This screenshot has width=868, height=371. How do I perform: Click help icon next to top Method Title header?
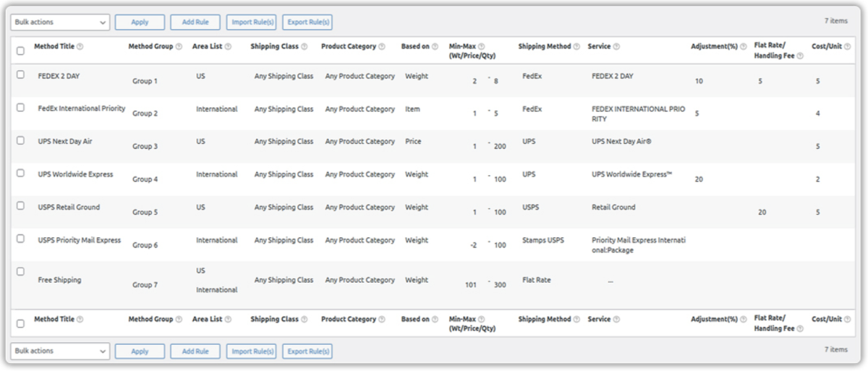coord(80,47)
